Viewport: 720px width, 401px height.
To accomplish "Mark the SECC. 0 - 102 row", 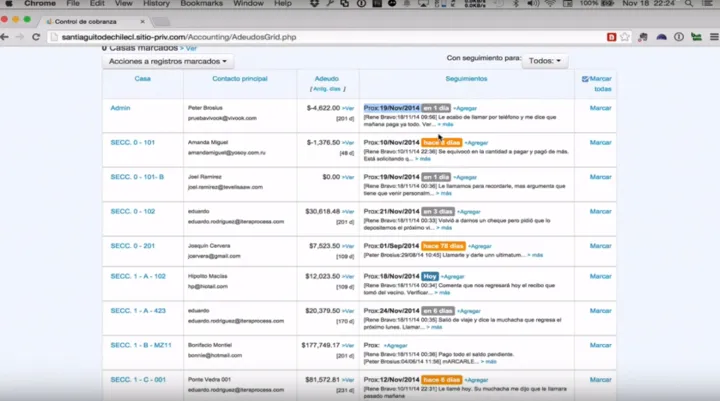I will pos(600,211).
